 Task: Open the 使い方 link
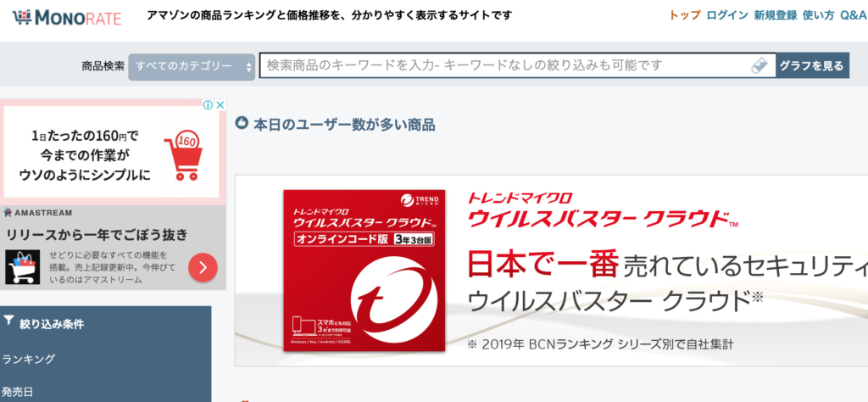click(818, 15)
